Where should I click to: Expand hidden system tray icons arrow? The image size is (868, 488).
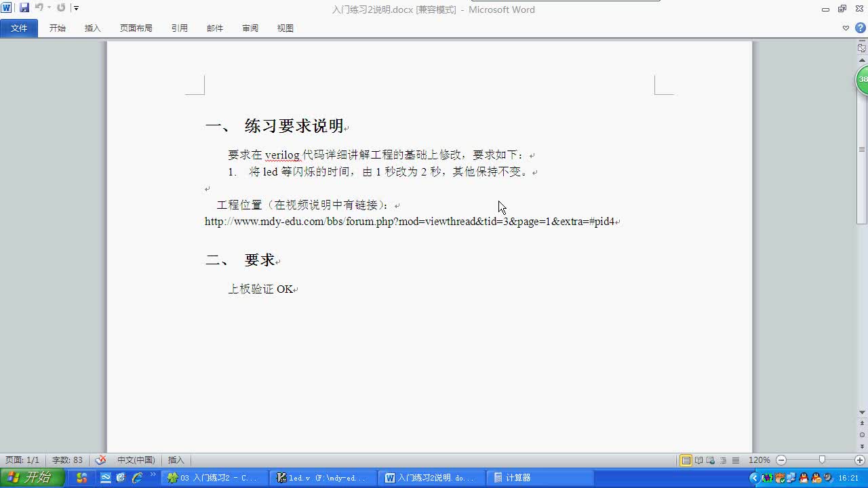(x=754, y=478)
